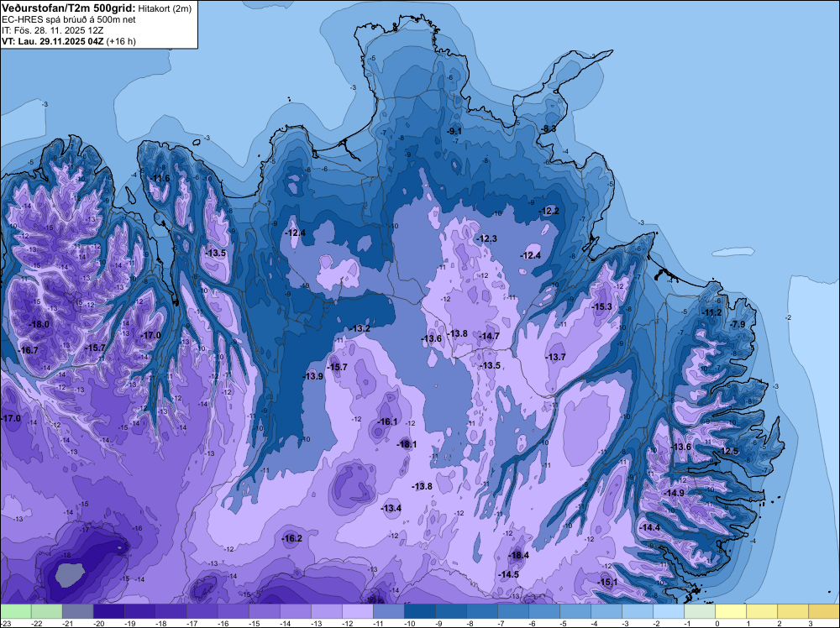Select the -18 legend swatch
The image size is (840, 628).
pos(171,611)
